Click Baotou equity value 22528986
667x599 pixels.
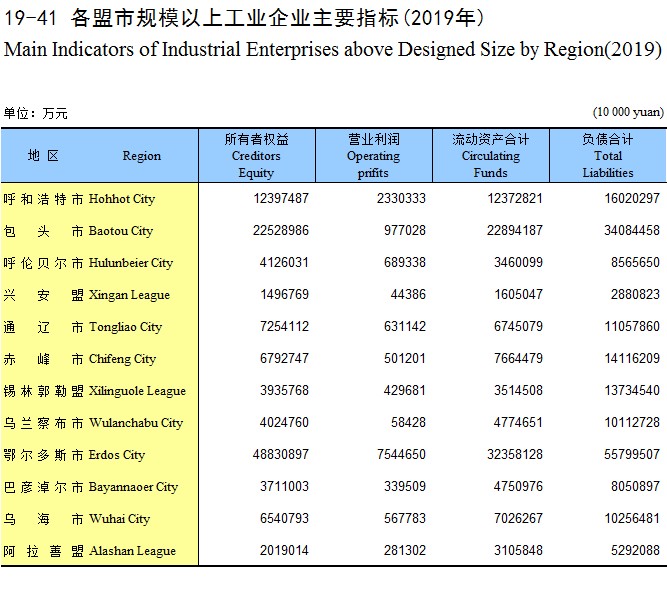coord(281,230)
